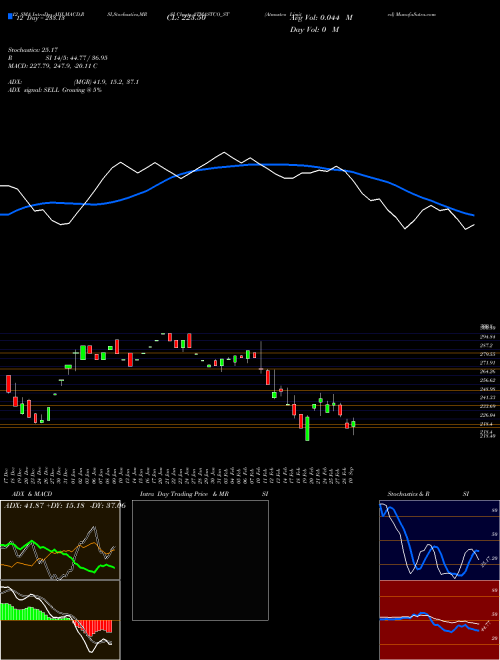
Task: Click the 'ADX signal: SELL Growing @ 5%' text
Action: pos(55,90)
